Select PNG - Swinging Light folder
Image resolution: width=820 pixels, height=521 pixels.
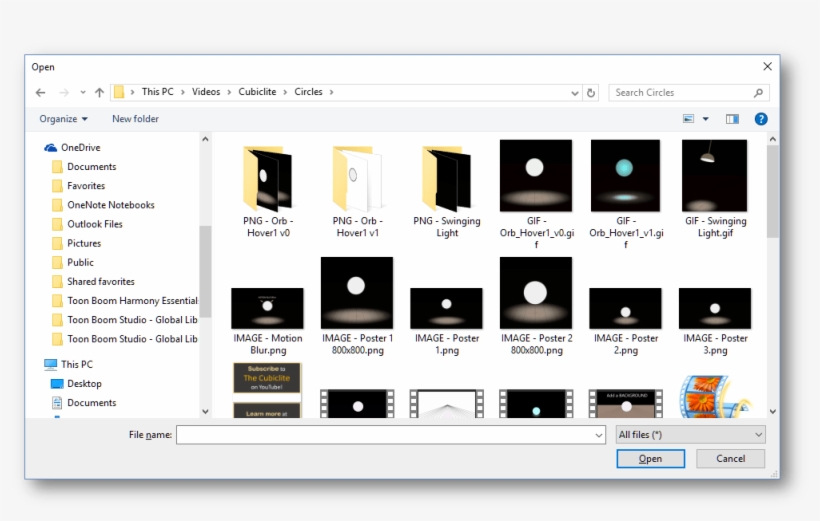[447, 192]
